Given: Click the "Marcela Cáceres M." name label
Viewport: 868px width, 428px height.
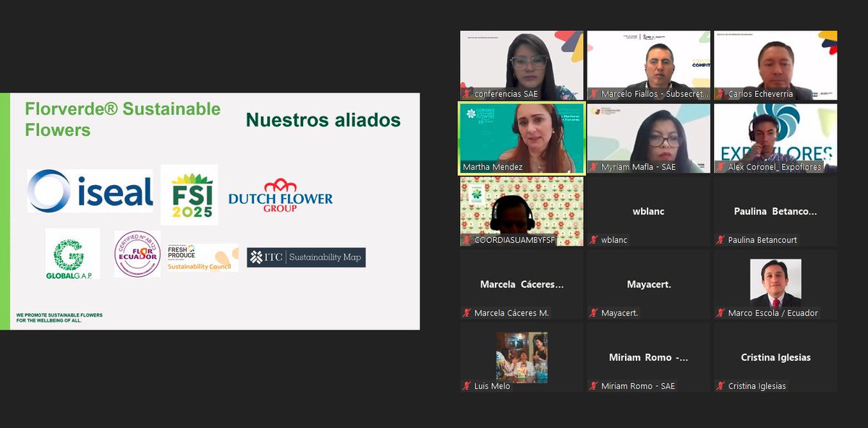Looking at the screenshot, I should pos(511,313).
